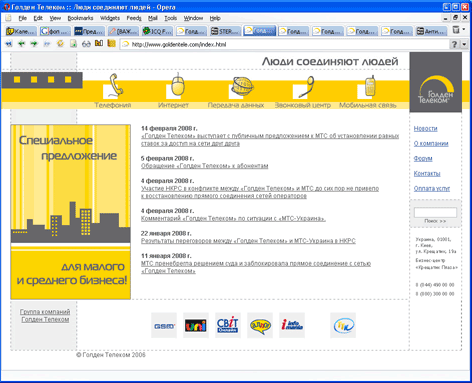Screen dimensions: 472x383
Task: Open the Новости link
Action: click(x=425, y=128)
